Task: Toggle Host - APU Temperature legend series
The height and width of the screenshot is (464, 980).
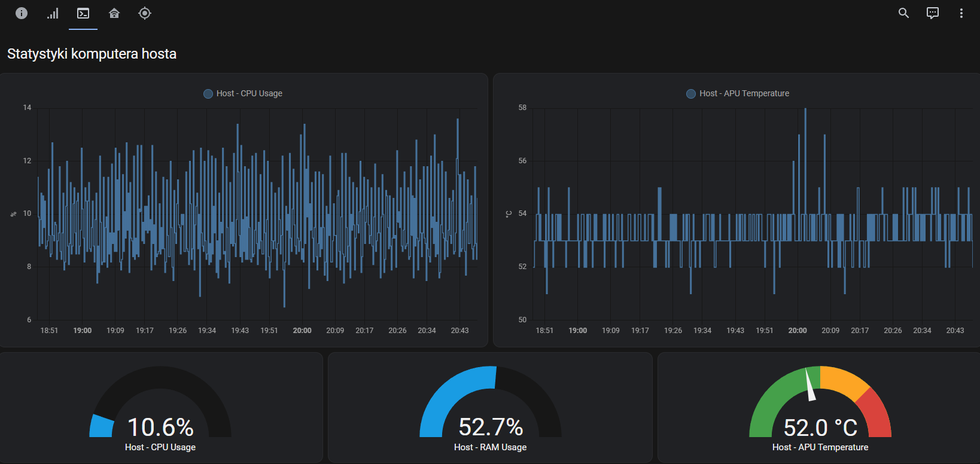Action: [x=738, y=93]
